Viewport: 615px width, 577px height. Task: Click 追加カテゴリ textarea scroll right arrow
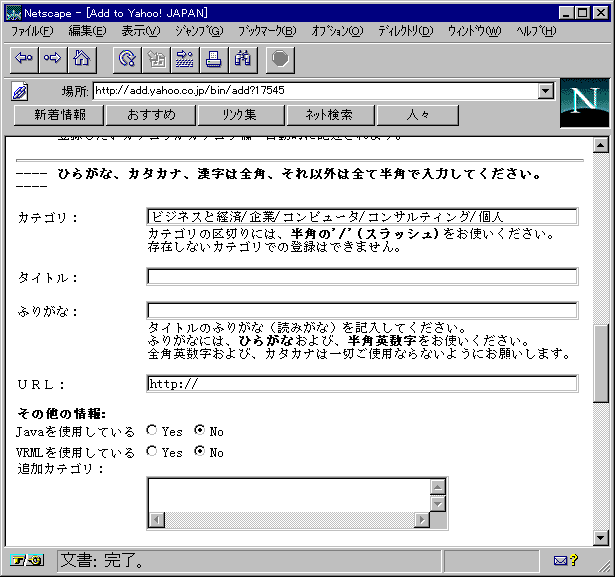click(x=422, y=520)
